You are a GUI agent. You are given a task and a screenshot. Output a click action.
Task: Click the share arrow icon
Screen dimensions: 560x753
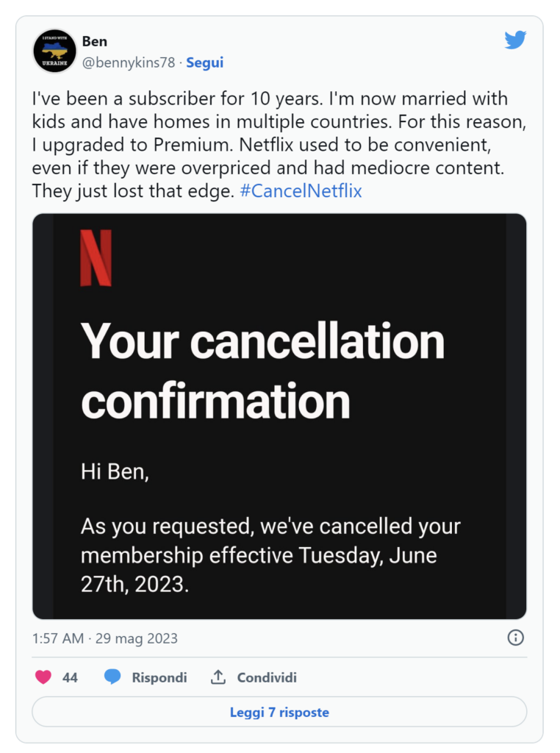tap(218, 677)
